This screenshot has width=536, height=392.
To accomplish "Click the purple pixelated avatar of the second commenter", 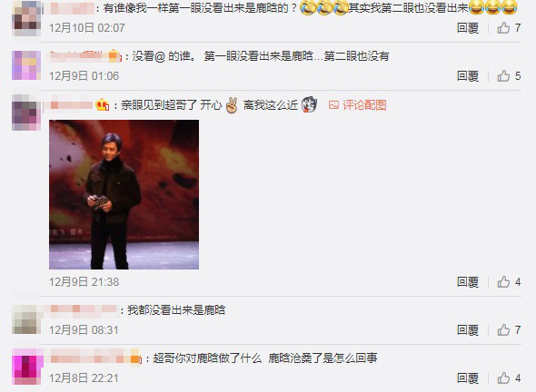I will [26, 65].
